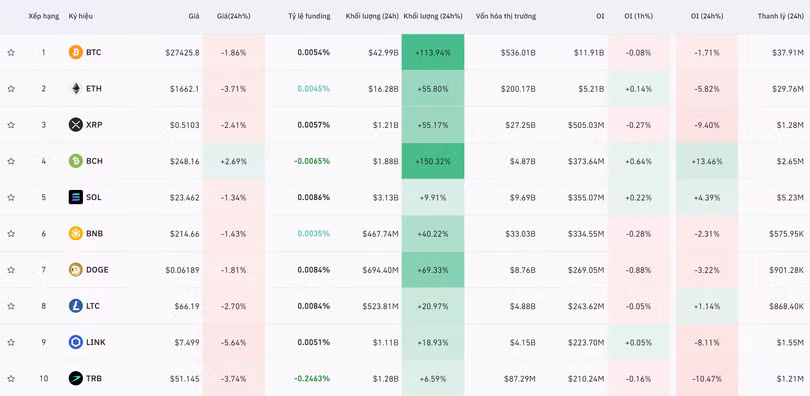Click the XRP coin logo
The height and width of the screenshot is (396, 810).
click(75, 124)
